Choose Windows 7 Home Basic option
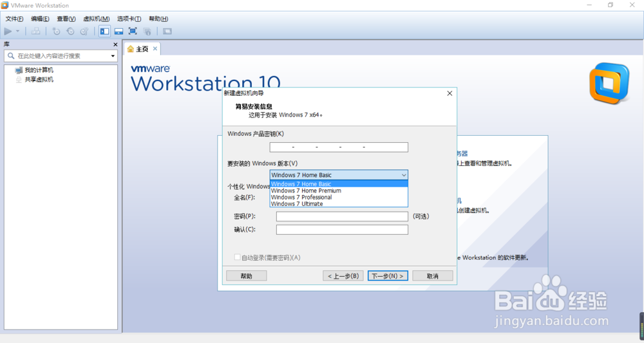Viewport: 644px width, 343px height. tap(339, 184)
